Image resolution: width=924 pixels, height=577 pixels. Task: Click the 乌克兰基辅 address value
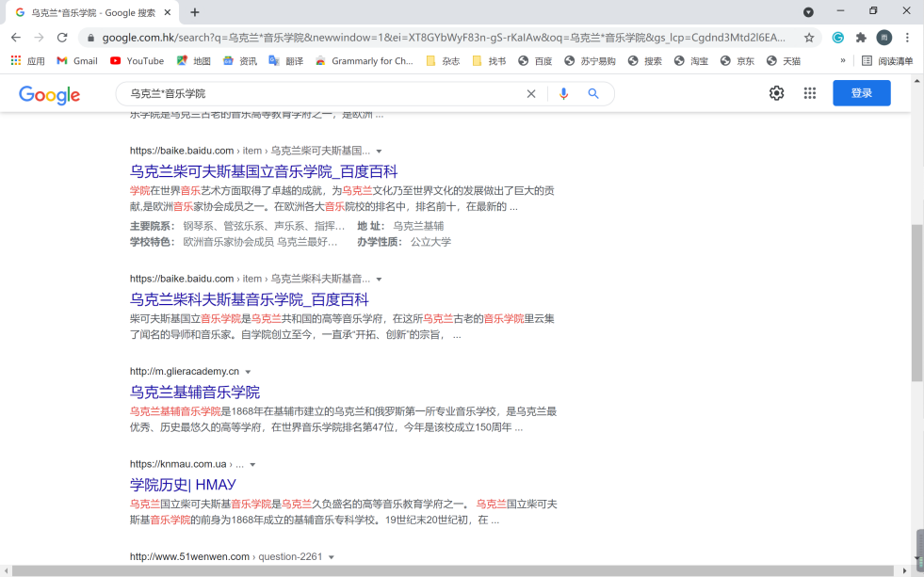418,226
